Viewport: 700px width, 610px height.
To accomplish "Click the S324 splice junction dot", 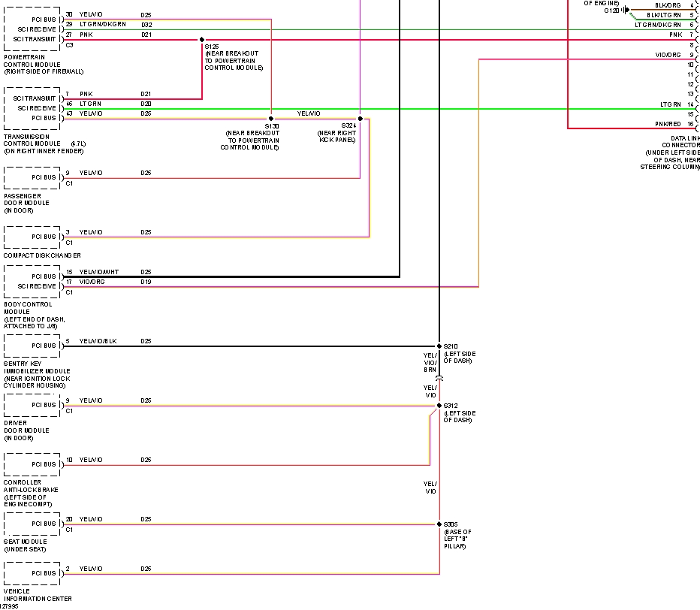I will pos(361,119).
